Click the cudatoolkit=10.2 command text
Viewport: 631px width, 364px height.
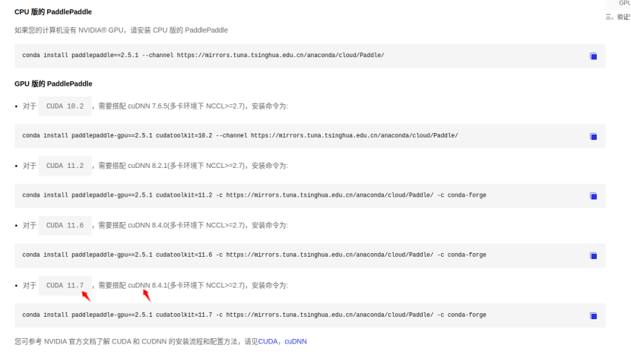pos(240,135)
